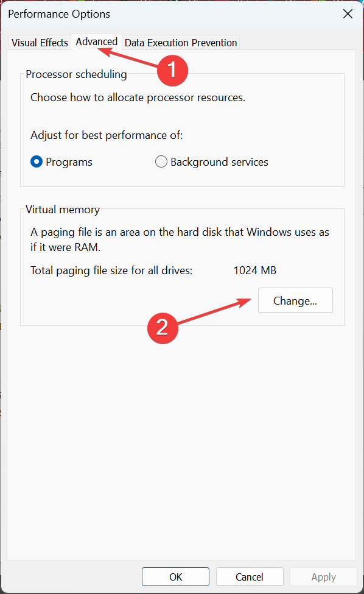Confirm settings with the OK button
The height and width of the screenshot is (594, 364).
(175, 576)
